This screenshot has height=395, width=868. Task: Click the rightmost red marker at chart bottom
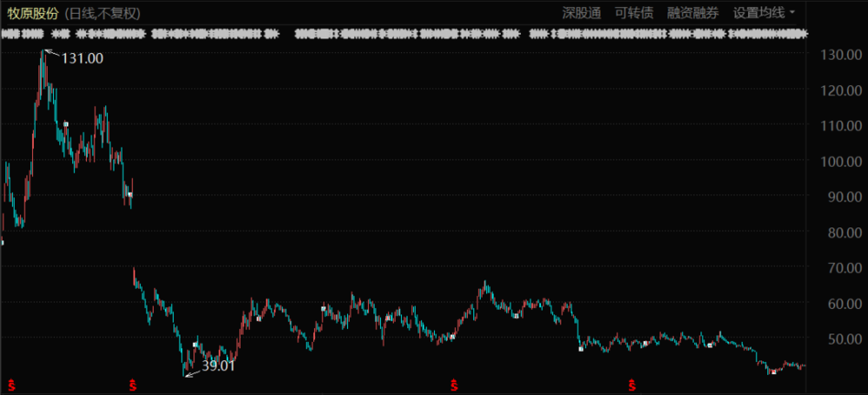(632, 383)
